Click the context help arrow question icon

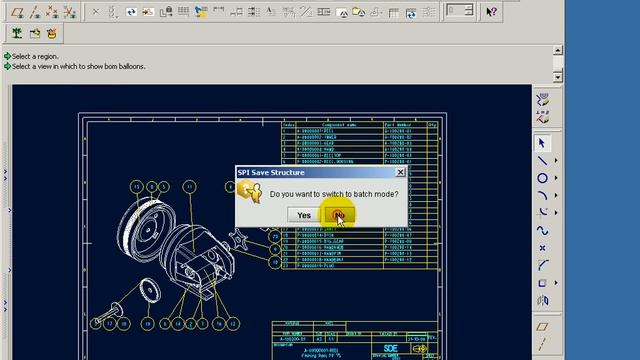491,11
